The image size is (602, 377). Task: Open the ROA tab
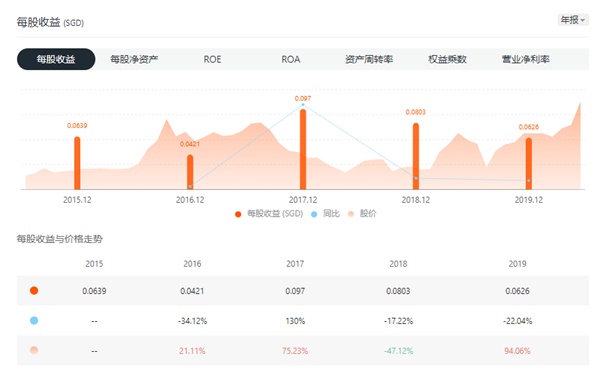tap(291, 60)
